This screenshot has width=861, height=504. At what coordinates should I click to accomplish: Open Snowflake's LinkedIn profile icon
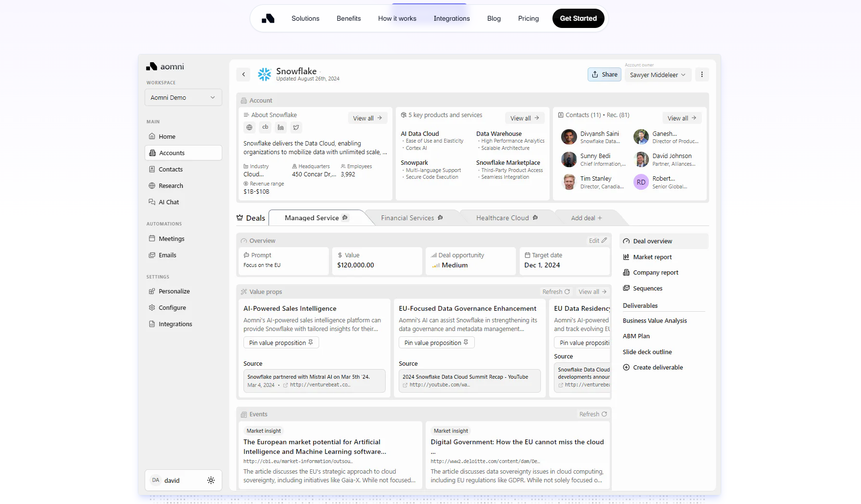click(281, 127)
